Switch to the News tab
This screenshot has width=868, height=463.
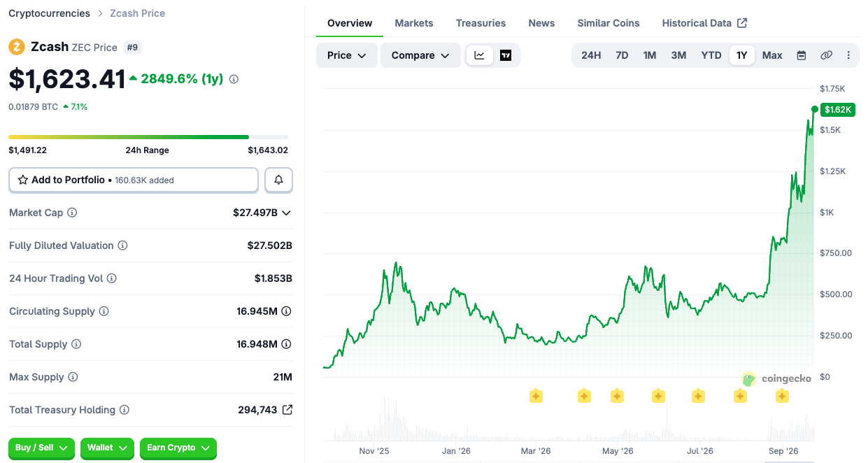click(541, 23)
